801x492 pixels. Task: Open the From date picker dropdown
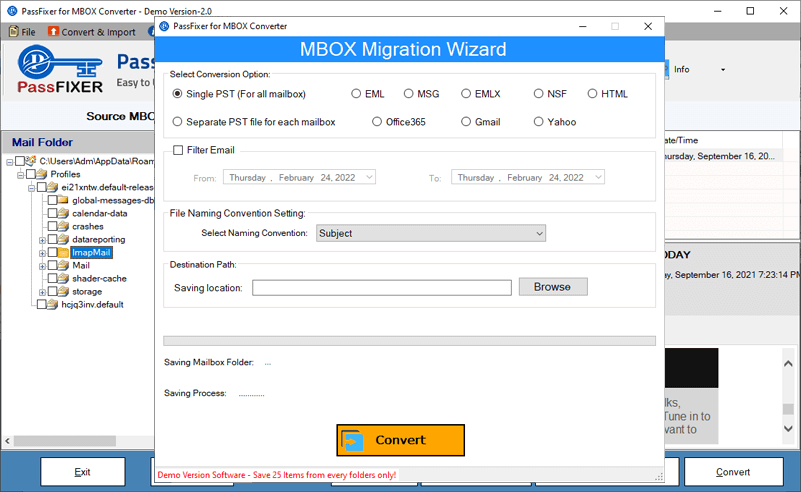(369, 177)
